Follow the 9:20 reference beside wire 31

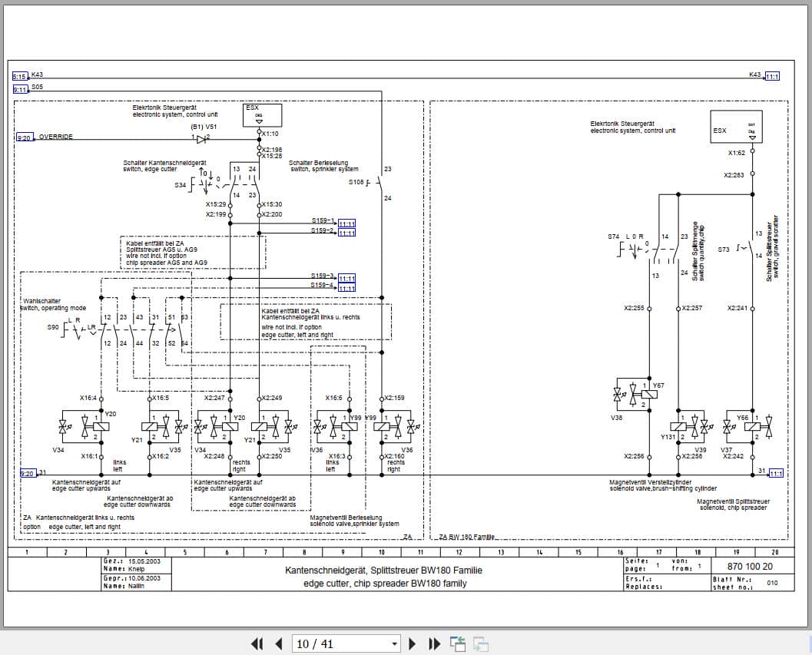pos(28,473)
